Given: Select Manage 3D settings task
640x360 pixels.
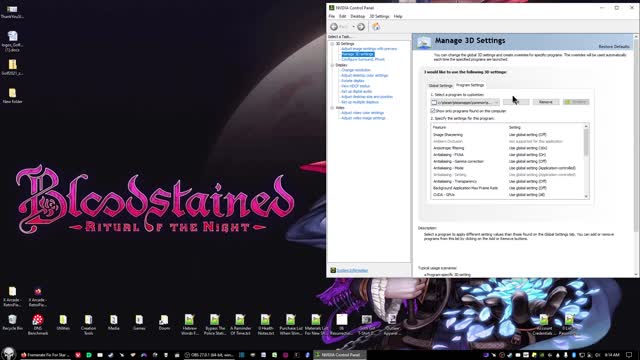Looking at the screenshot, I should coord(358,54).
